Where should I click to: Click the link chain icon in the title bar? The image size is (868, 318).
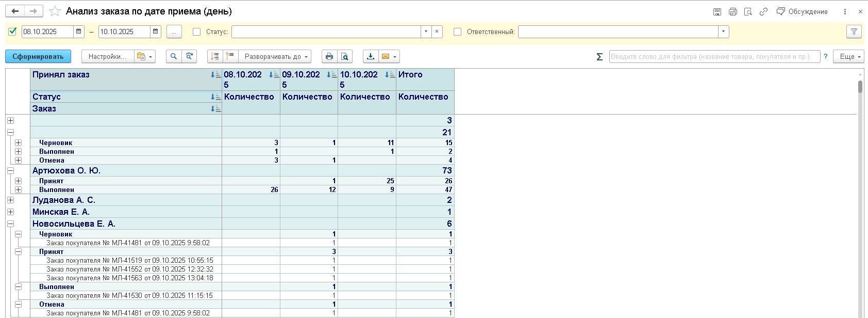[763, 11]
